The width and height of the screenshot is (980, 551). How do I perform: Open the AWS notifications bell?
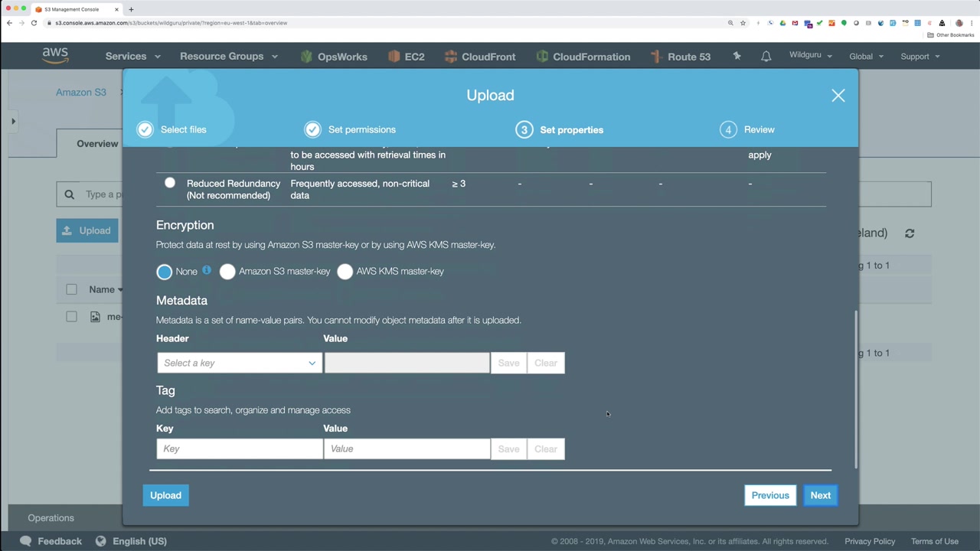point(766,57)
